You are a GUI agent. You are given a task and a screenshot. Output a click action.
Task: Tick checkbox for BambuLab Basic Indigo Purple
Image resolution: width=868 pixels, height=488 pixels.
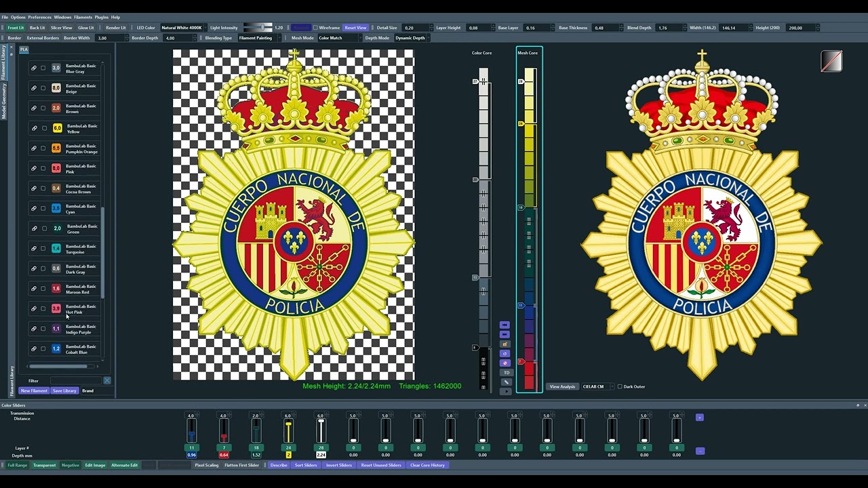pos(43,329)
